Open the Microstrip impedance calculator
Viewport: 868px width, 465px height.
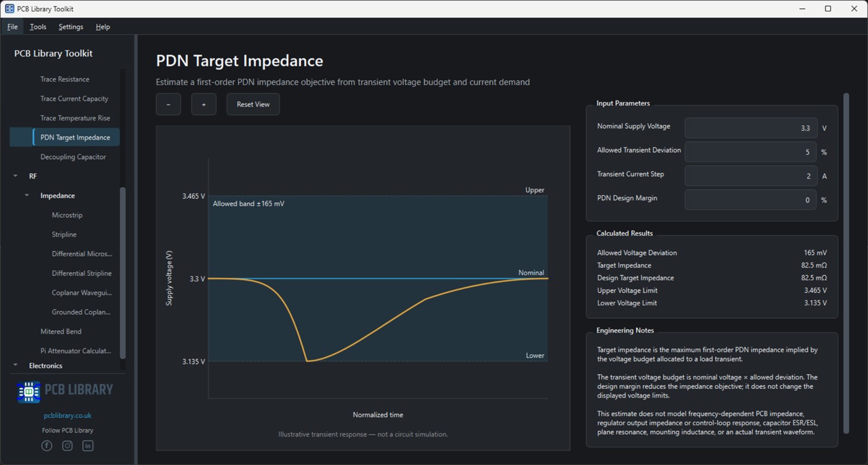pos(67,215)
